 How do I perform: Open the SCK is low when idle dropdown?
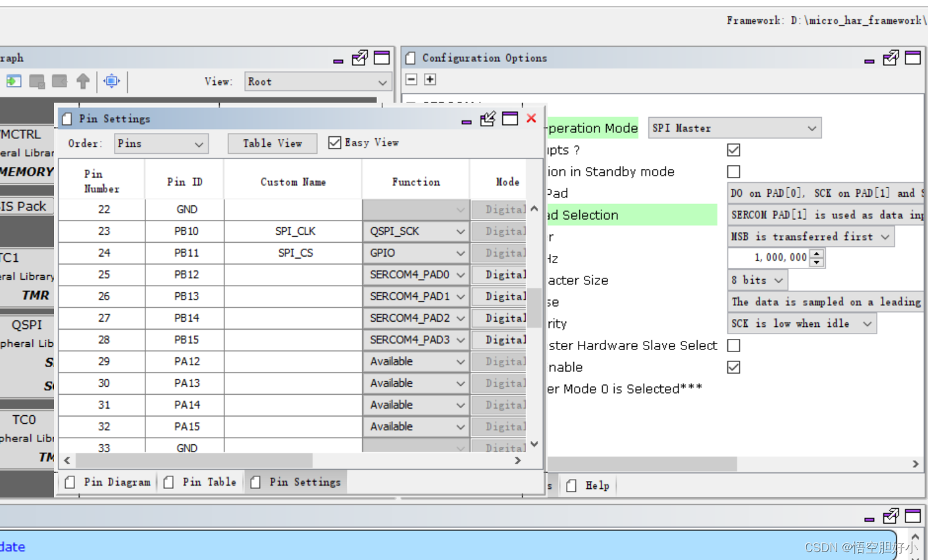pyautogui.click(x=802, y=324)
